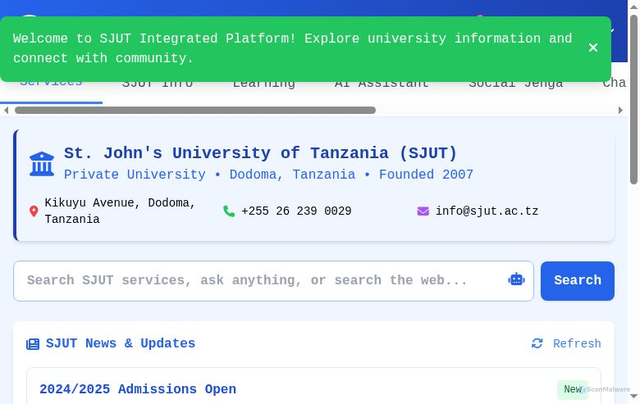This screenshot has width=640, height=404.
Task: Click the page scroll-down arrow
Action: coord(633,396)
